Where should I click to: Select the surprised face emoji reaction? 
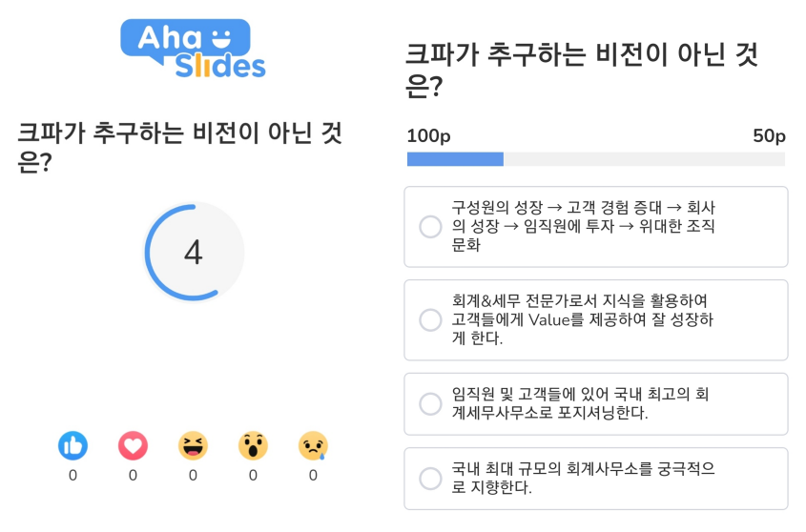[253, 445]
